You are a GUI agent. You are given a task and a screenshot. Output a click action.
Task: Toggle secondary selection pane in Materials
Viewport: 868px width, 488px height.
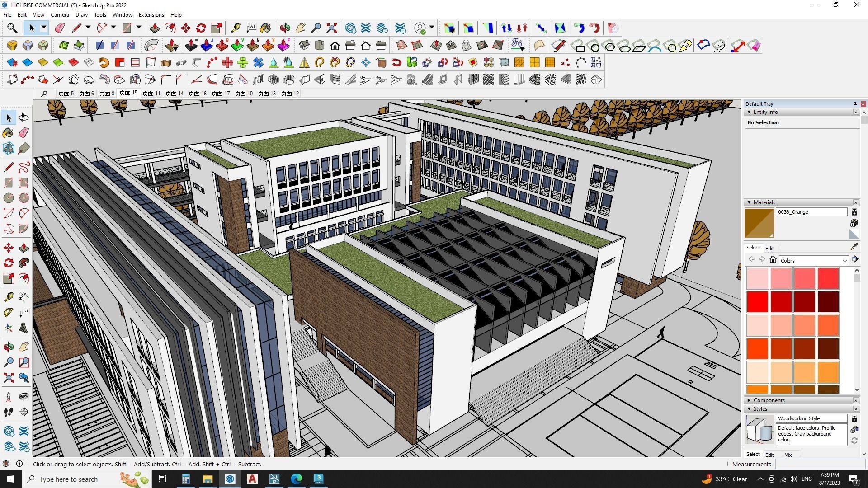(x=854, y=212)
